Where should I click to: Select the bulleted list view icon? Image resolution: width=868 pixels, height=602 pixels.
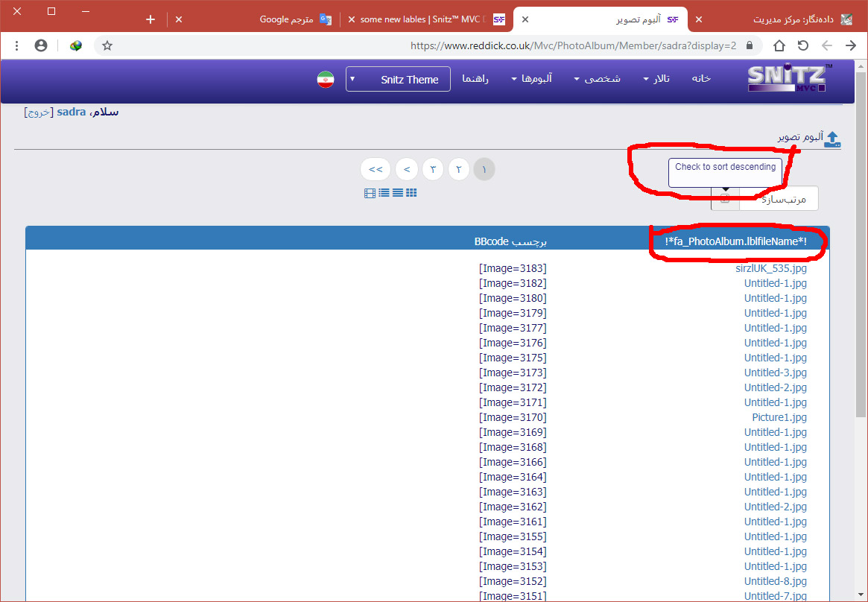point(384,193)
